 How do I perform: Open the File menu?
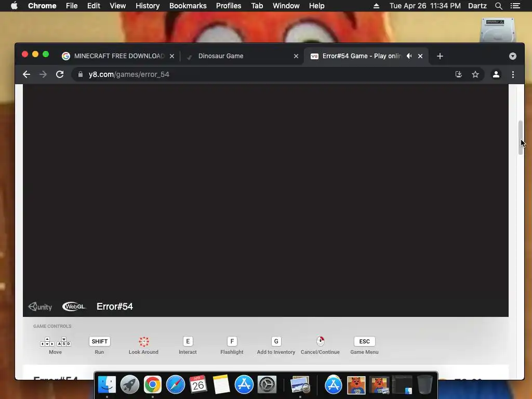(72, 6)
